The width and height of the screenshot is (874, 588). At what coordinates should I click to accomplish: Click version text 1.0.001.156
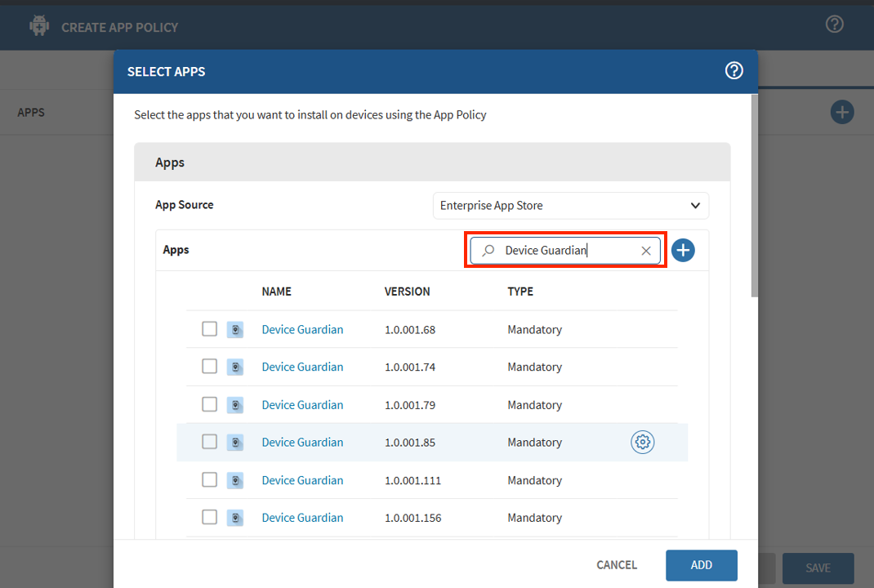tap(412, 517)
